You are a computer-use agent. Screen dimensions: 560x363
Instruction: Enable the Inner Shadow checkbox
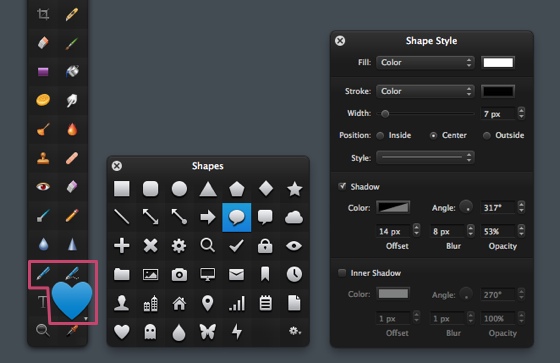(342, 273)
